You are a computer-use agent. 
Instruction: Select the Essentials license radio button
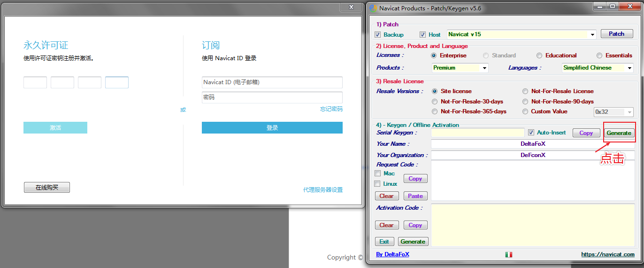click(x=599, y=55)
